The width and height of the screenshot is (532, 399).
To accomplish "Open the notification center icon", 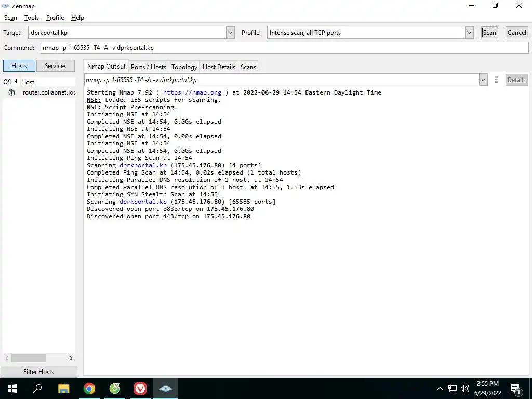I will [515, 389].
